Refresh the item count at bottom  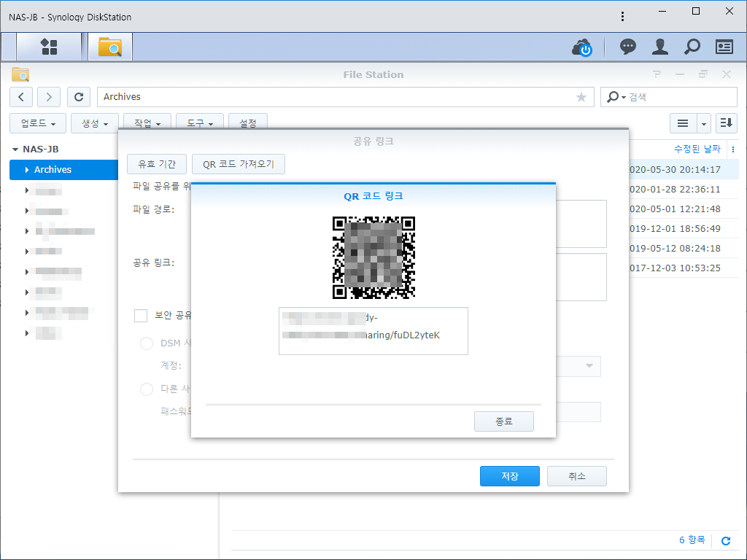[x=726, y=541]
